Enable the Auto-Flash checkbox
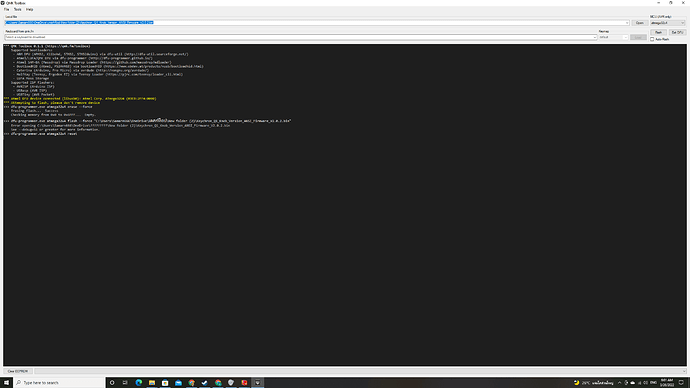This screenshot has width=690, height=388. pyautogui.click(x=652, y=39)
